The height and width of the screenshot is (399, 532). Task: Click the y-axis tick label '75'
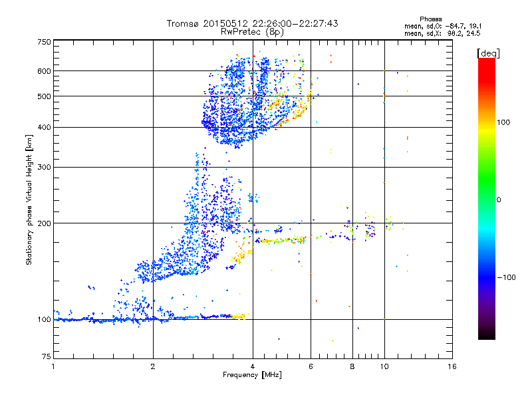point(47,356)
